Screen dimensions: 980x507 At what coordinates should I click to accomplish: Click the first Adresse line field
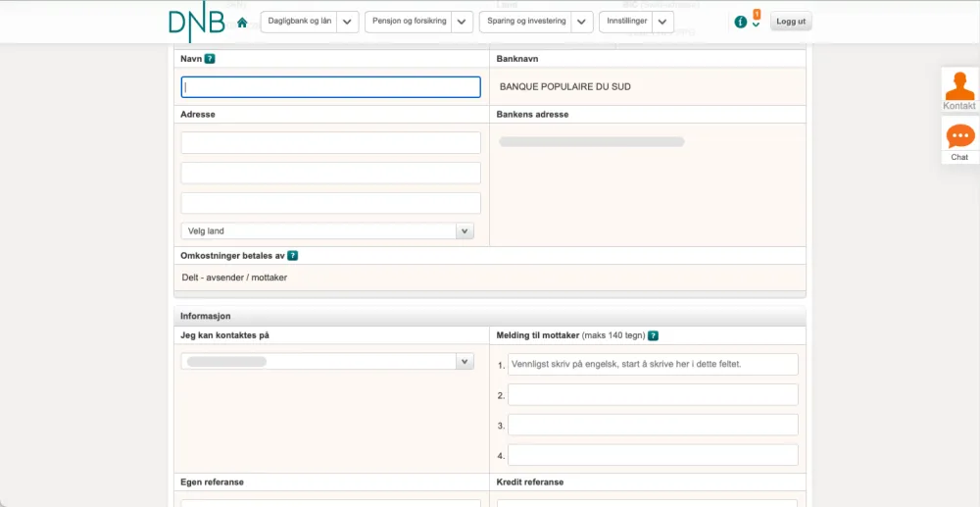point(330,143)
